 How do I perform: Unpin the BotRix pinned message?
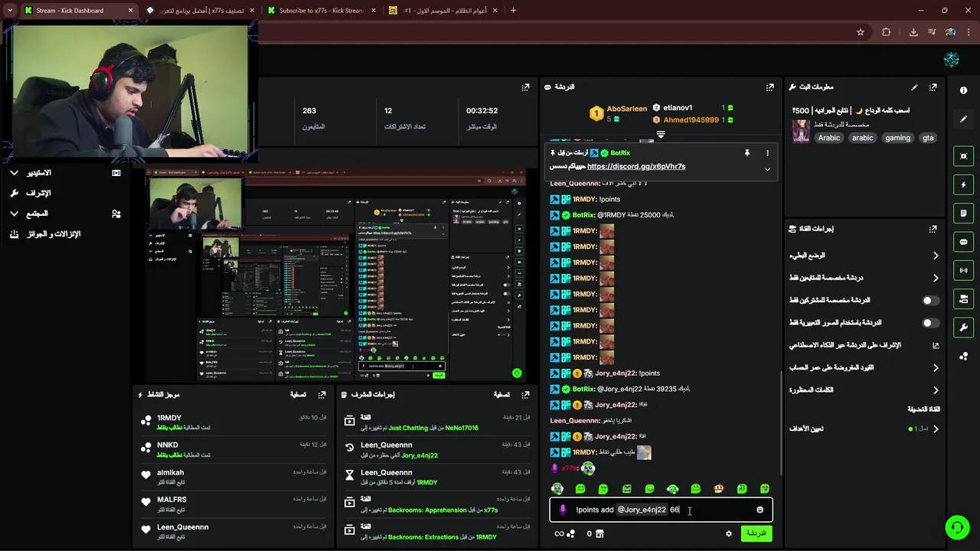[x=747, y=153]
